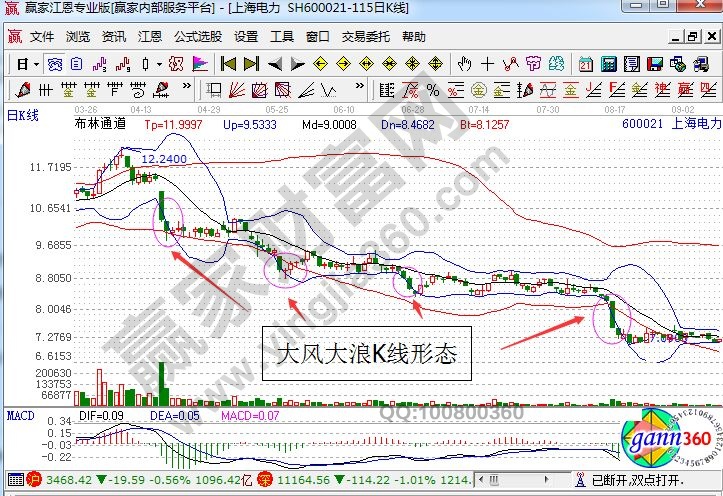Open the 交易委托 menu

tap(365, 37)
